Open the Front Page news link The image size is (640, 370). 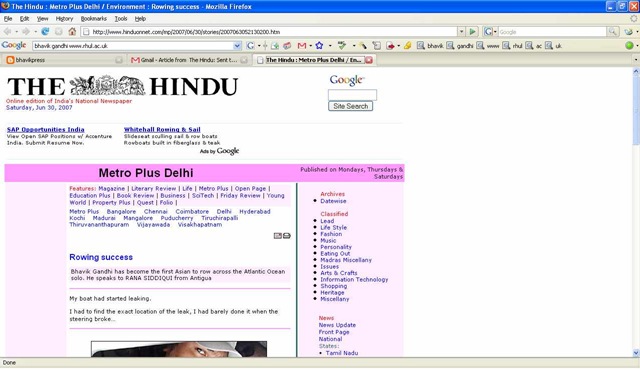334,332
